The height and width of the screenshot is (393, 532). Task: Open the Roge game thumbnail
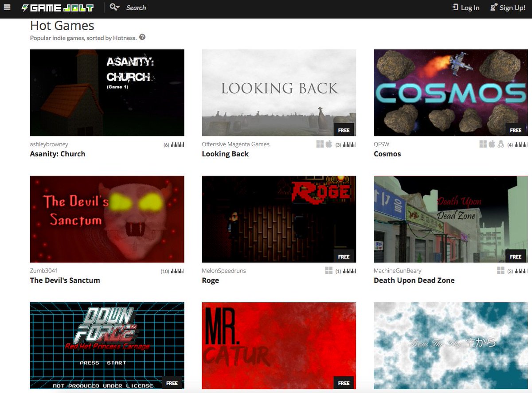click(279, 219)
